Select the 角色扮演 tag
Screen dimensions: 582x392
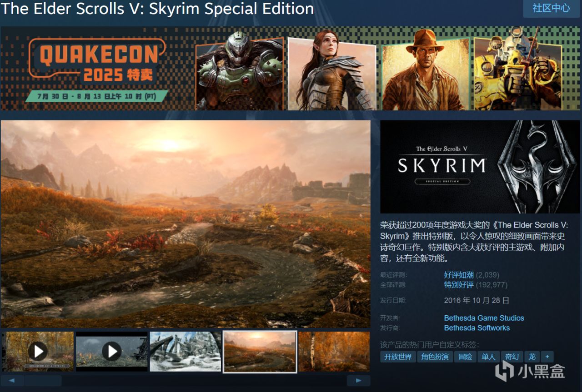click(435, 357)
